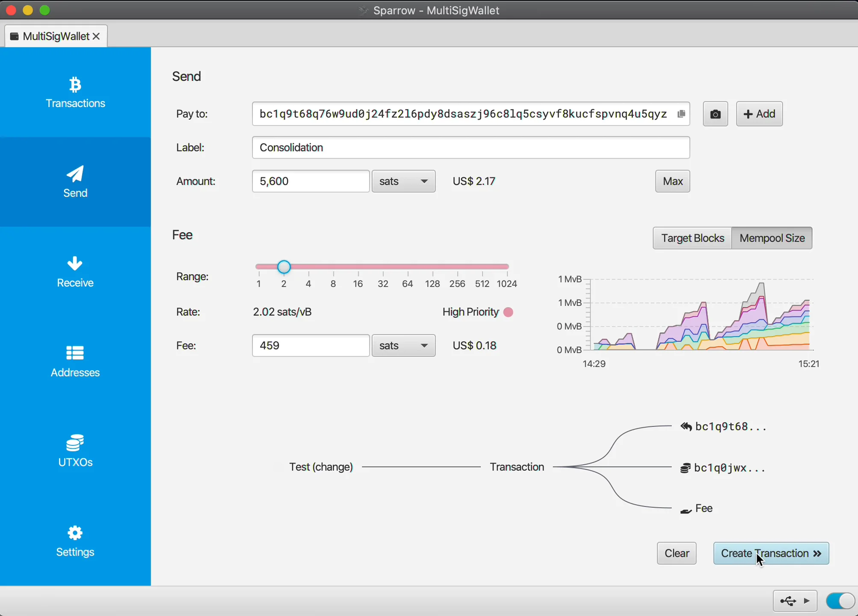The image size is (858, 616).
Task: Open the Fee sats unit dropdown
Action: (x=403, y=346)
